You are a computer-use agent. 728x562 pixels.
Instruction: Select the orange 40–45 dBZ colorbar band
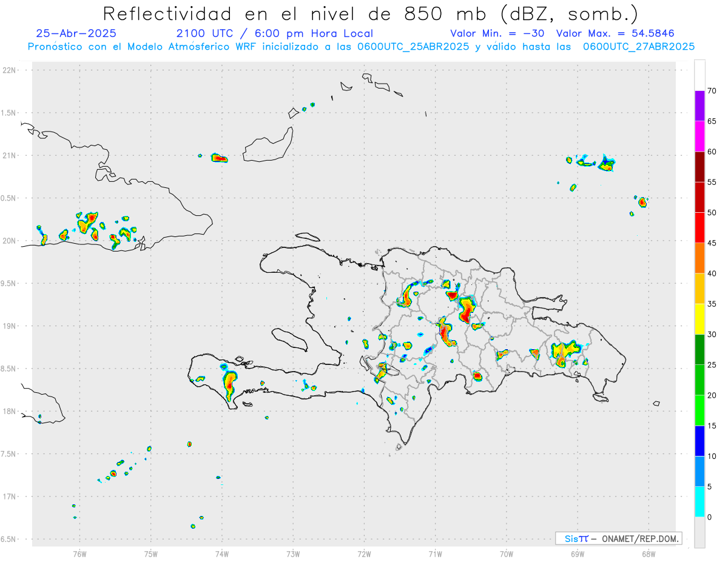pos(699,258)
